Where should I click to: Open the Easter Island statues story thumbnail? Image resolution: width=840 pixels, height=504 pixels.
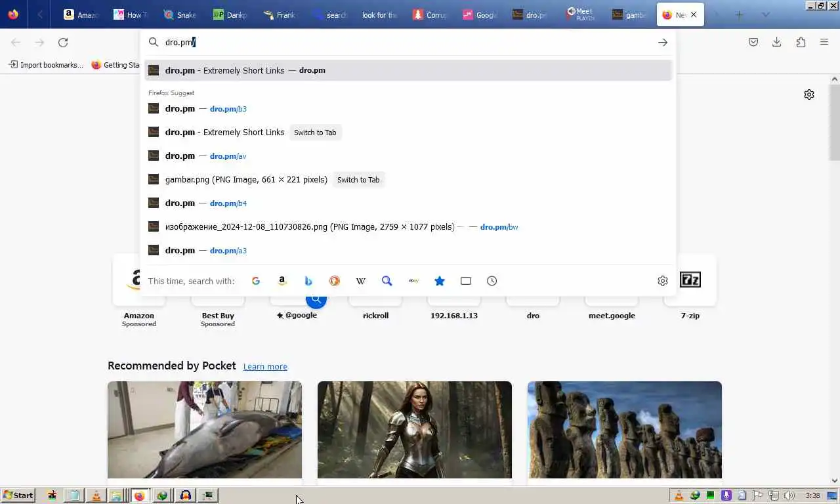click(625, 430)
